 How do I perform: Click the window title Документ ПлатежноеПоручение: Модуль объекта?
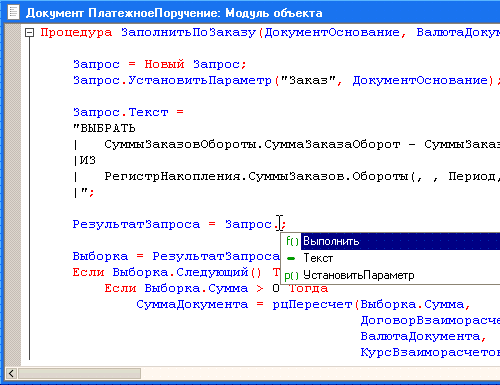(174, 13)
